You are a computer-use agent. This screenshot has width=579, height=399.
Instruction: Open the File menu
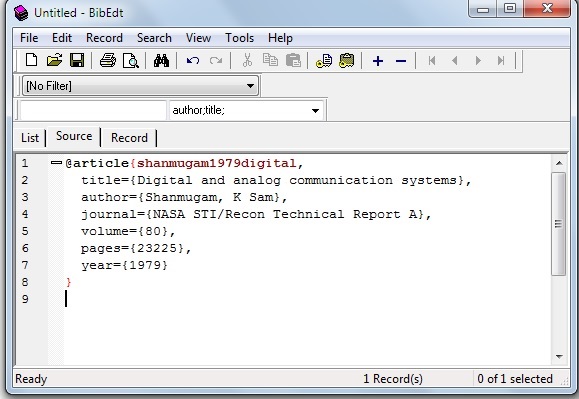pos(29,38)
